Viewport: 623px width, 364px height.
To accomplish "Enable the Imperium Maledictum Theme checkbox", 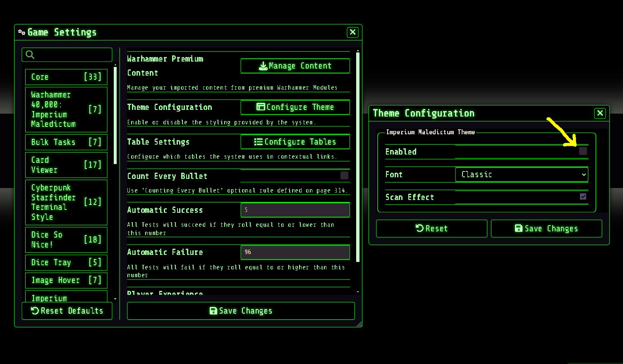I will (583, 151).
